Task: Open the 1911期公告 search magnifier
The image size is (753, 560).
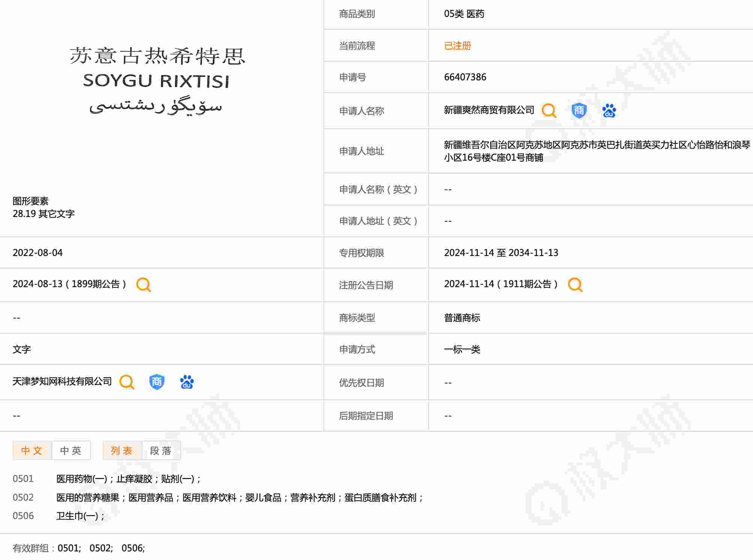Action: click(575, 285)
